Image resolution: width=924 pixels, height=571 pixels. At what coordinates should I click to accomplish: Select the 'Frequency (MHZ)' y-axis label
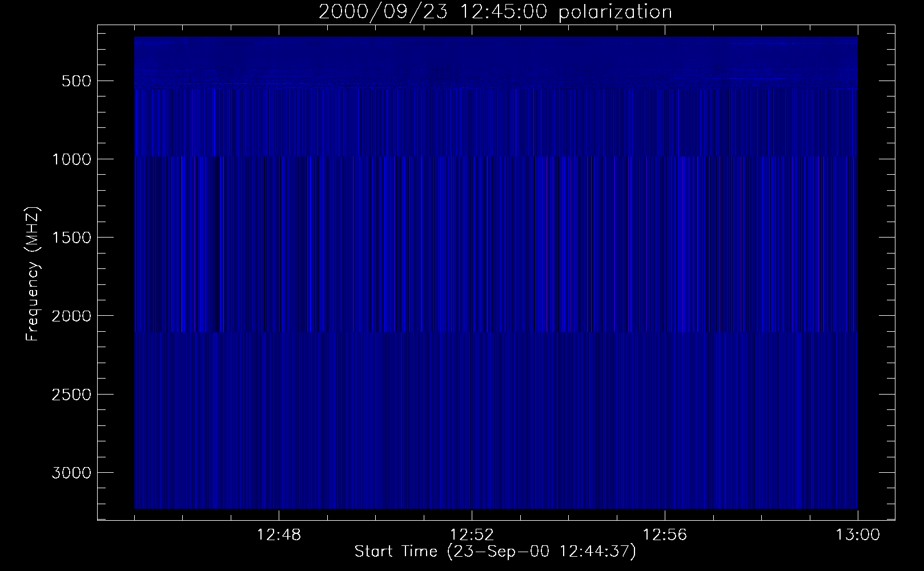tap(33, 274)
